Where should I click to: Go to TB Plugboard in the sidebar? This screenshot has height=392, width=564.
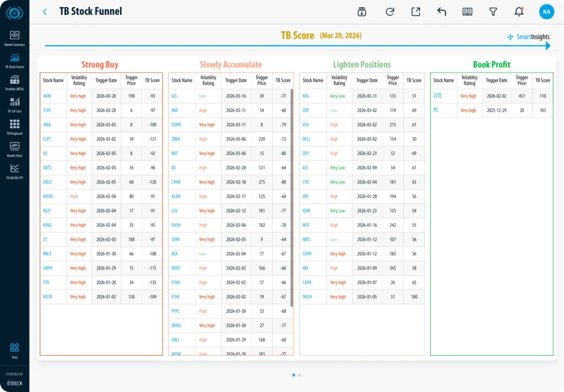coord(14,127)
